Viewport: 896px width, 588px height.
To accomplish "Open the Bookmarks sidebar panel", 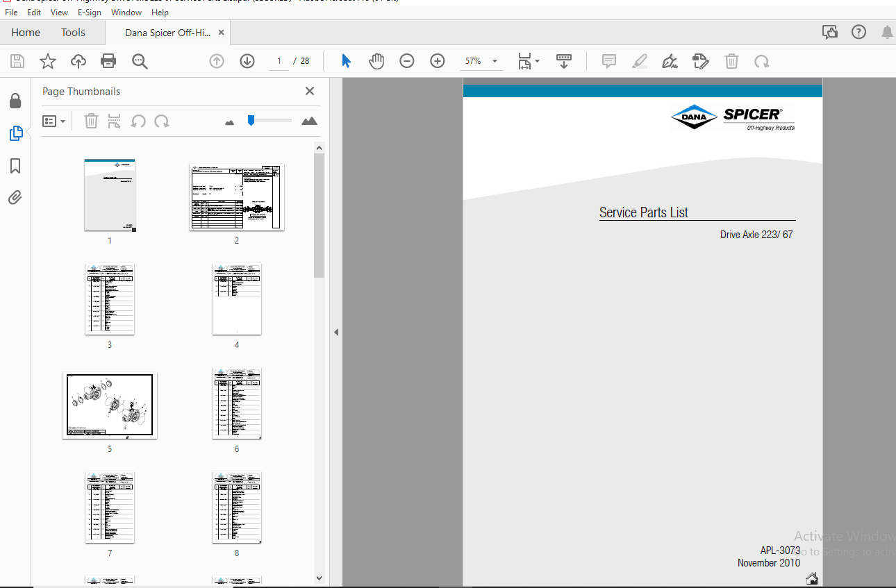I will click(15, 166).
